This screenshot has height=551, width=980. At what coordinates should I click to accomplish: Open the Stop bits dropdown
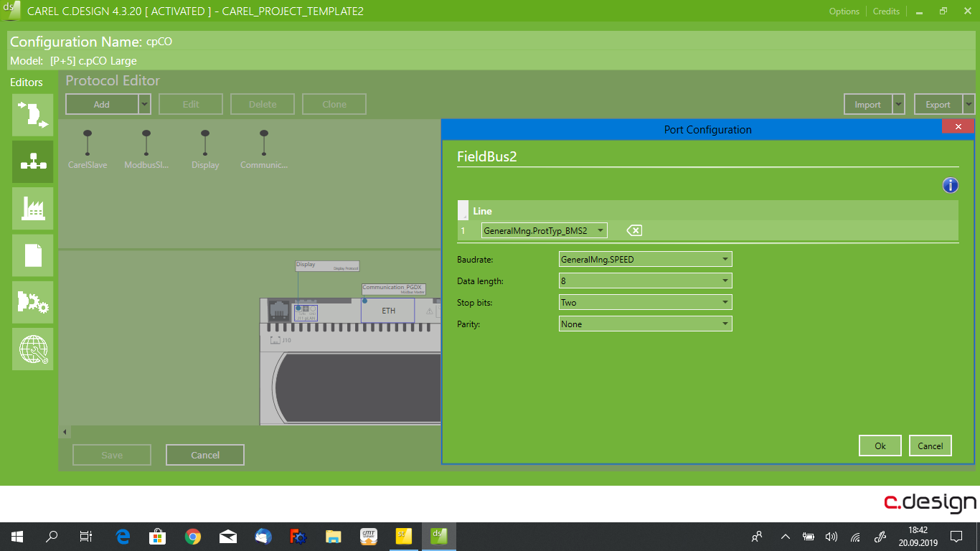[646, 302]
